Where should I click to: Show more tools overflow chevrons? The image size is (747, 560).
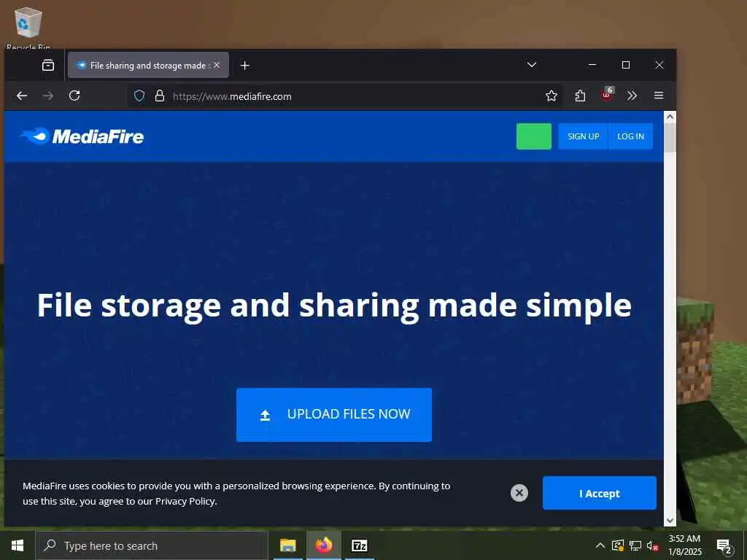pos(632,96)
